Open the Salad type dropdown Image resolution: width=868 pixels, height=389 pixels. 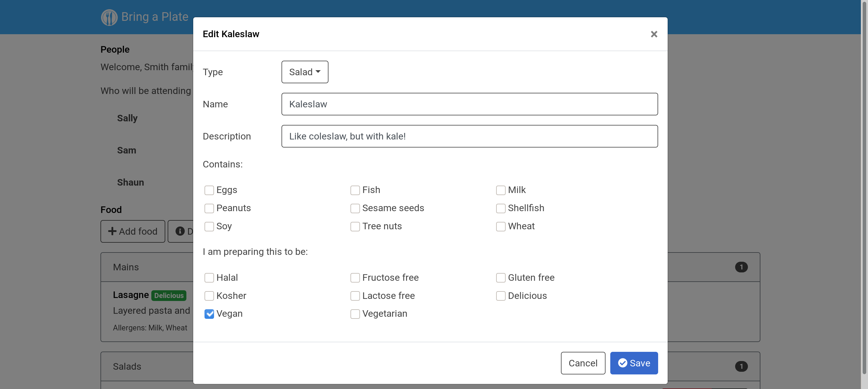(x=305, y=72)
